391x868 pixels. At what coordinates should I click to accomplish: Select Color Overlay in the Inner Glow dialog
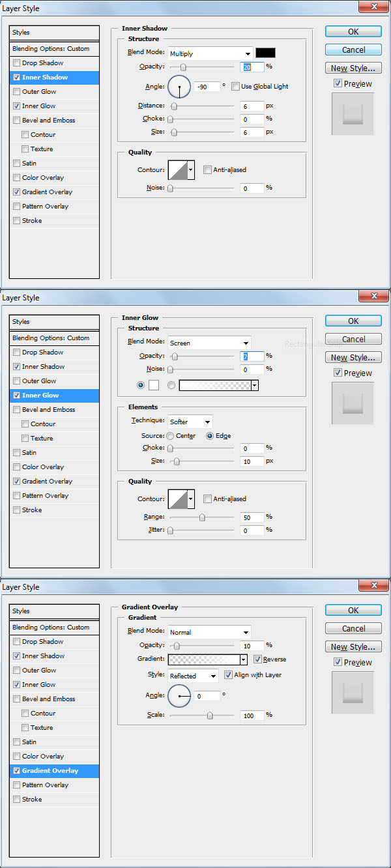[55, 467]
